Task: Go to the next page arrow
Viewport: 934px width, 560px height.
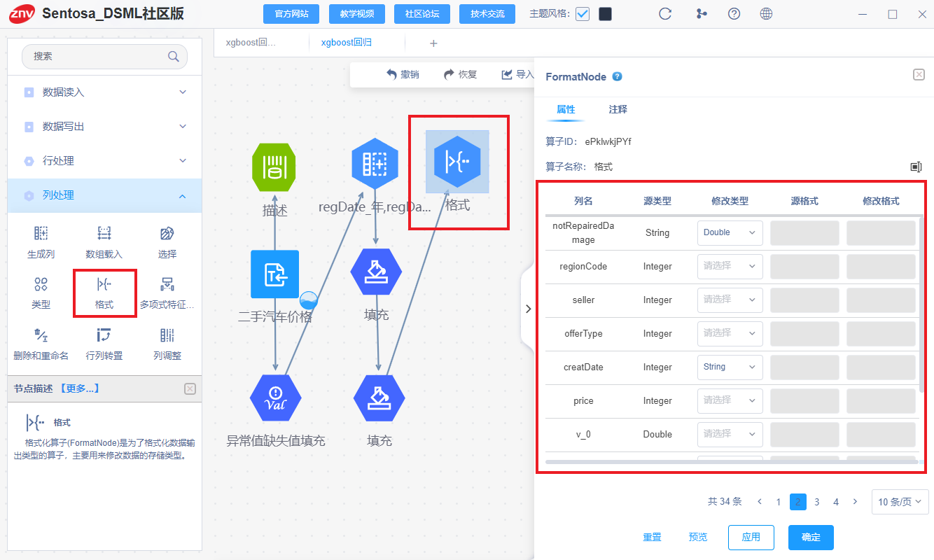Action: coord(855,502)
